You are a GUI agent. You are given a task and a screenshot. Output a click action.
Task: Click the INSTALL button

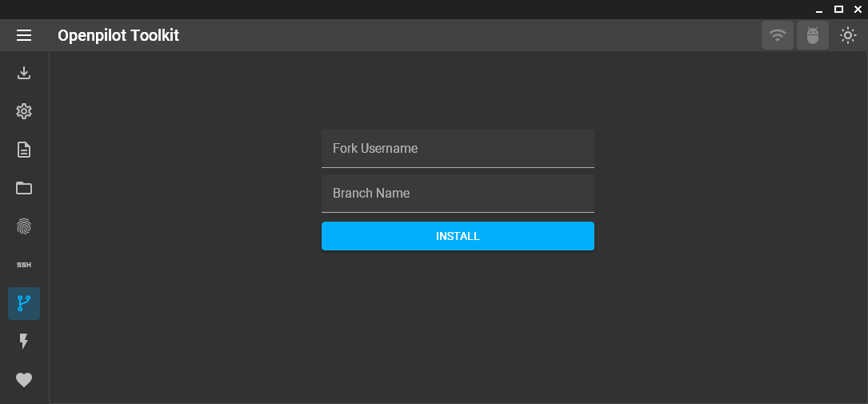point(458,236)
